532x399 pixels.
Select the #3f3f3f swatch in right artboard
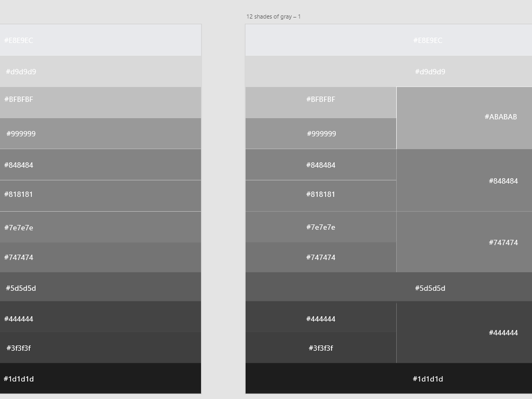point(320,348)
